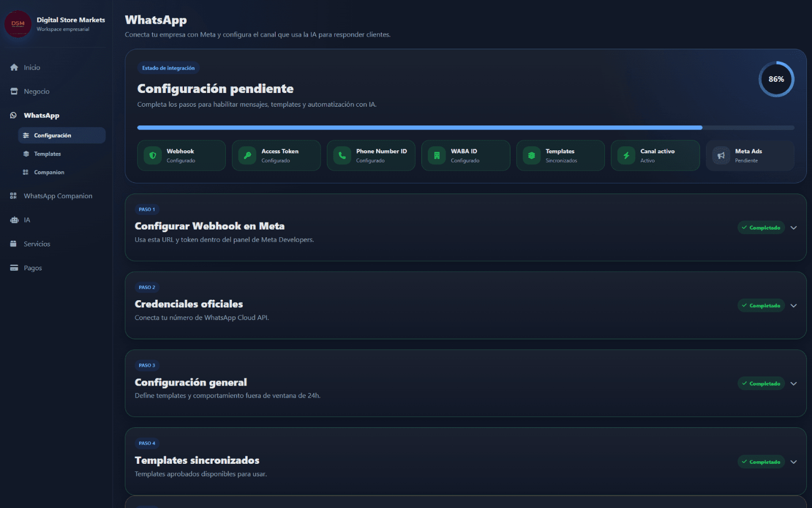Click the Templates layers icon in sidebar

coord(26,154)
